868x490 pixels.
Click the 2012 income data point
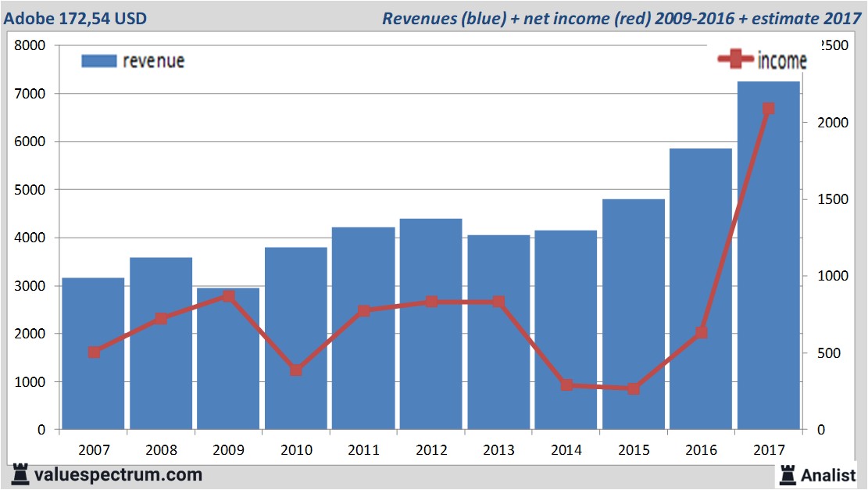click(432, 302)
